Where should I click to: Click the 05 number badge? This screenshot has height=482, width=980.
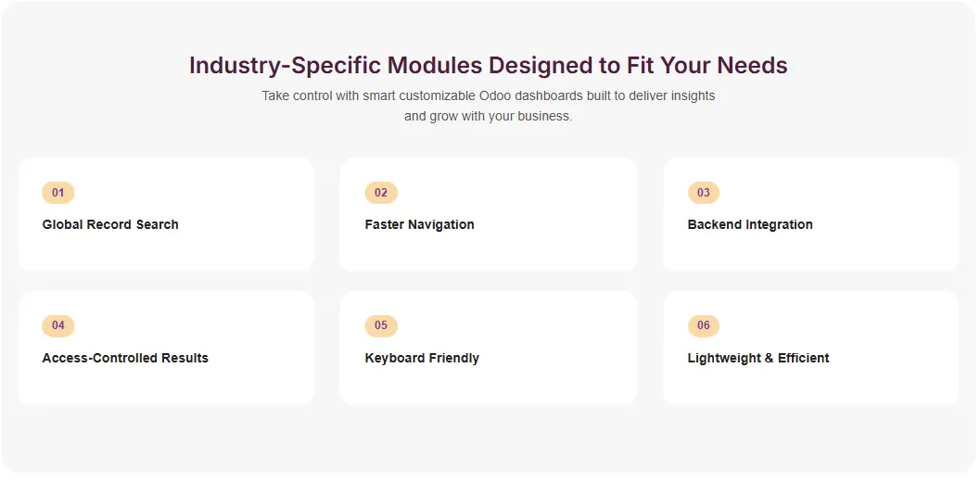pyautogui.click(x=381, y=325)
